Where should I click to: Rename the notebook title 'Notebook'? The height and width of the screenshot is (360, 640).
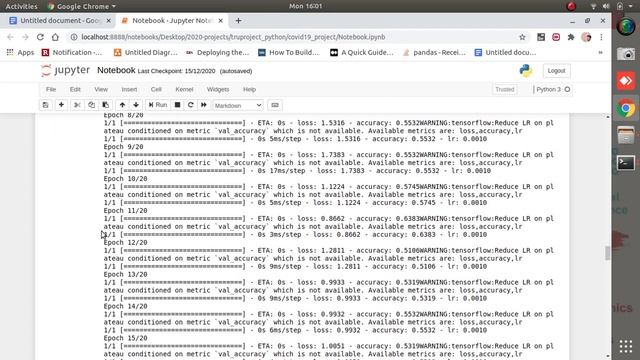click(x=116, y=70)
